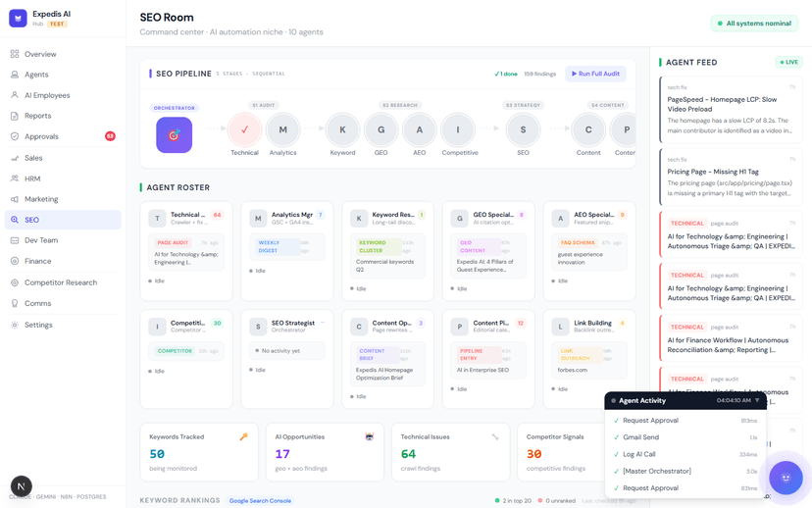The height and width of the screenshot is (508, 812).
Task: Open AI Employees page
Action: (63, 95)
